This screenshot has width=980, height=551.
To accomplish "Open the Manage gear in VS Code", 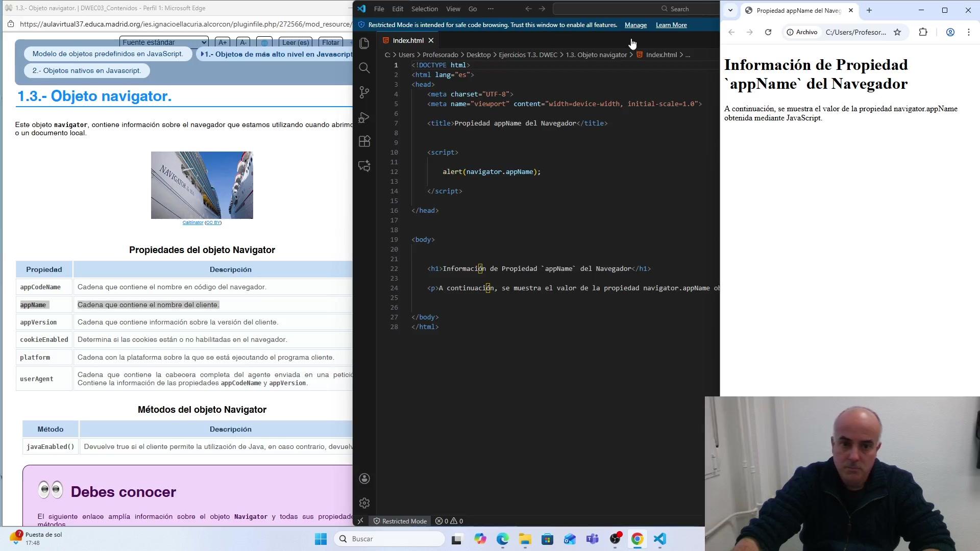I will (364, 503).
